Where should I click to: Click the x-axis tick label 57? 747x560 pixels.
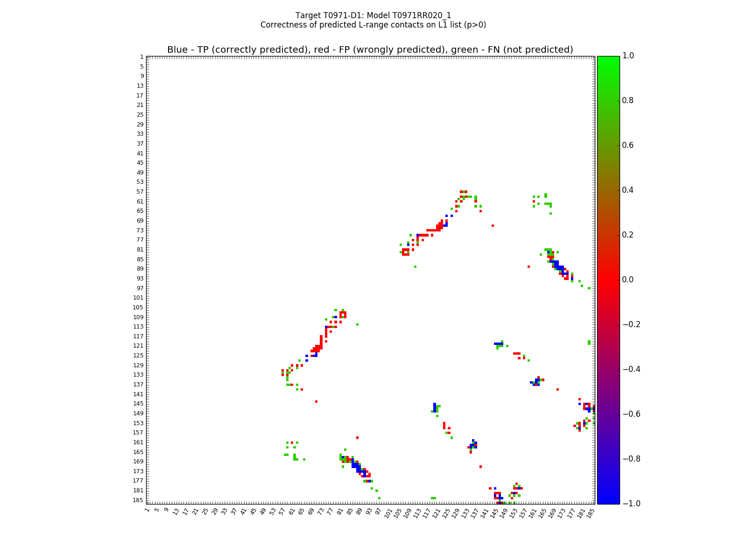[x=282, y=512]
